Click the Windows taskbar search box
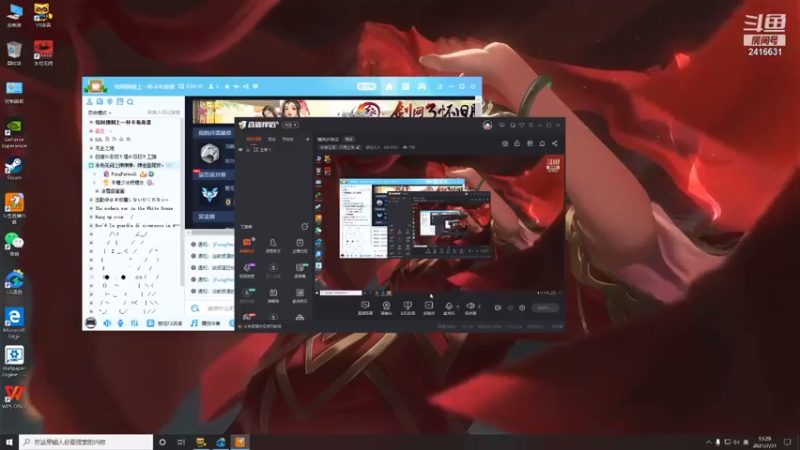800x450 pixels. [x=86, y=442]
